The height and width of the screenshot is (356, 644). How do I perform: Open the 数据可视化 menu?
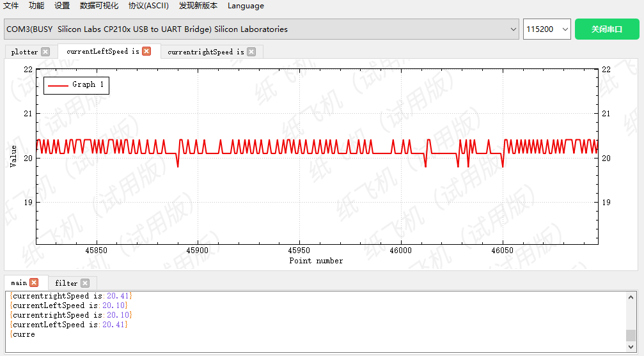point(99,6)
